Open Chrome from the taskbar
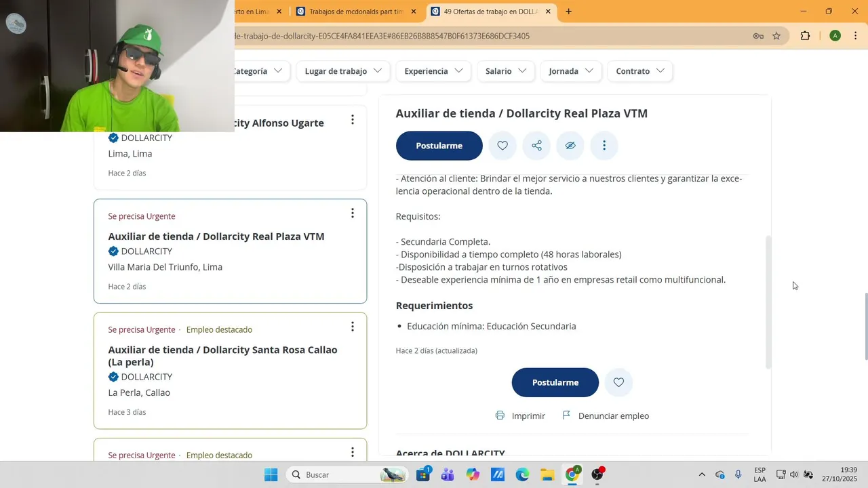Screen dimensions: 868x488 pyautogui.click(x=572, y=474)
